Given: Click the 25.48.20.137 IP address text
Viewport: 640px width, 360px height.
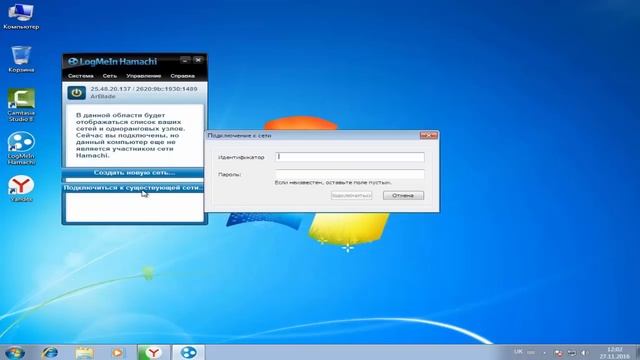Looking at the screenshot, I should pos(111,89).
